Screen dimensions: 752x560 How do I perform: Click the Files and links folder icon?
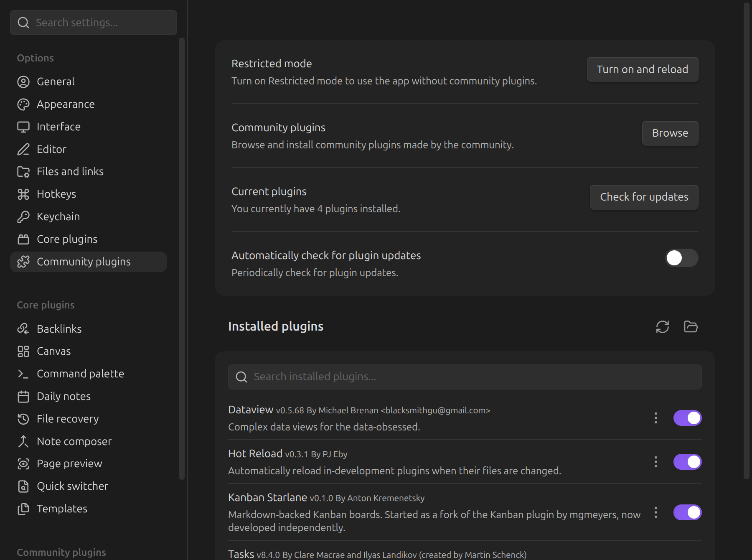coord(23,172)
